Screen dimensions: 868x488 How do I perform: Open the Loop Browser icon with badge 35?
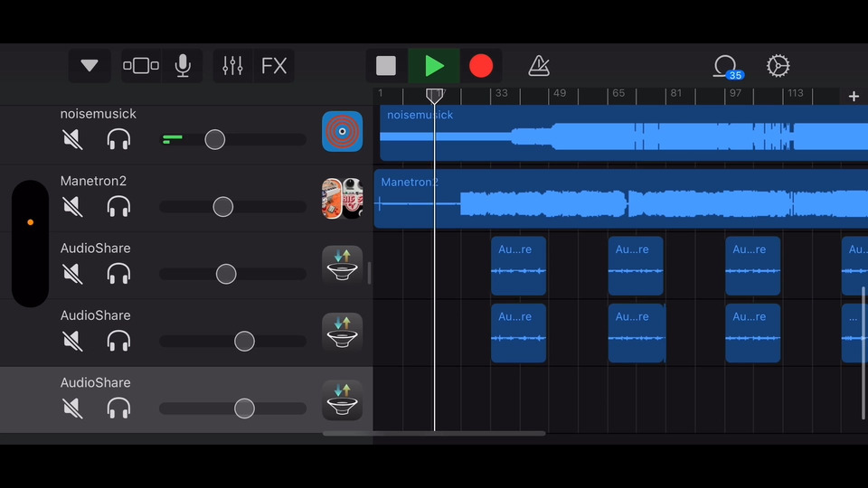(727, 67)
